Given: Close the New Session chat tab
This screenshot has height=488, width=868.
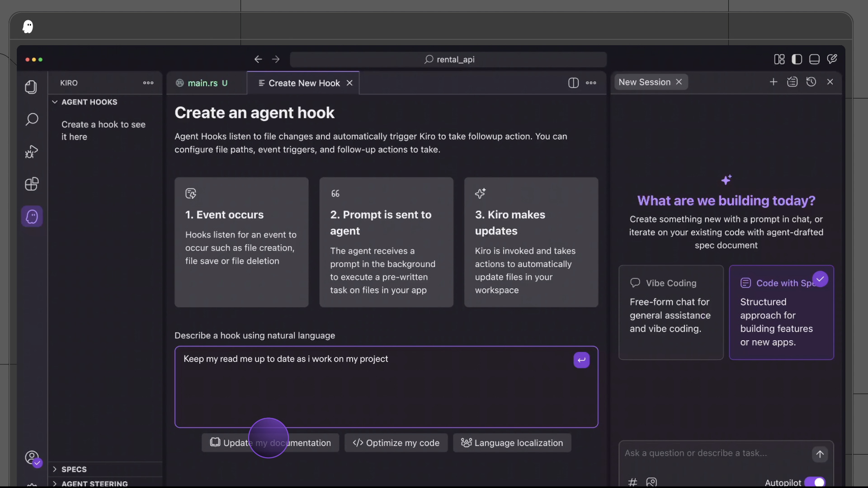Looking at the screenshot, I should 679,82.
